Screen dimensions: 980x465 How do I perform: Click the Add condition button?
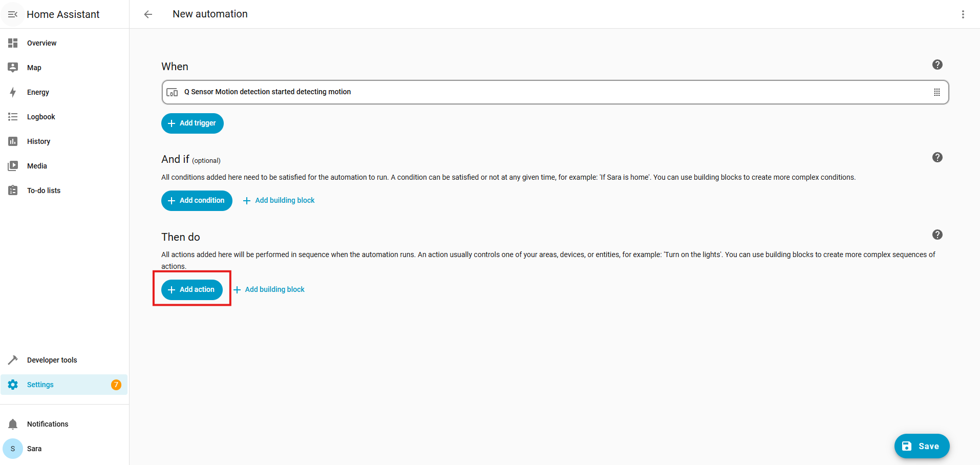197,201
